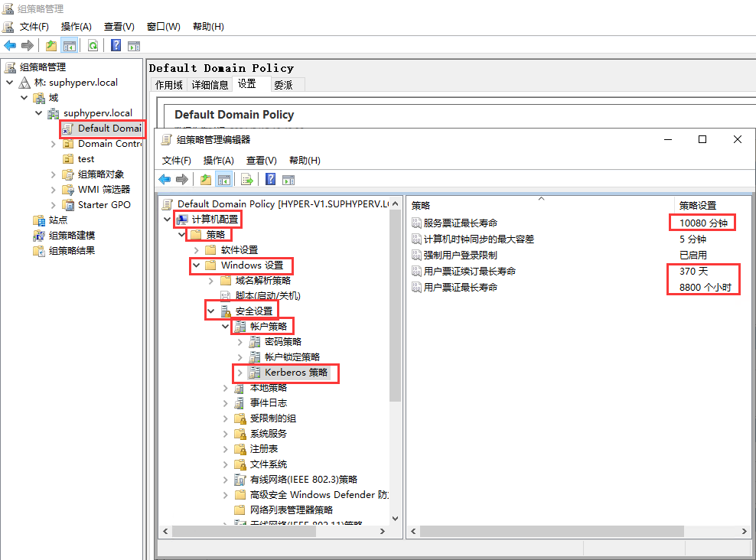Select 帐户锁定策略 tree node
The width and height of the screenshot is (756, 560).
click(x=292, y=357)
